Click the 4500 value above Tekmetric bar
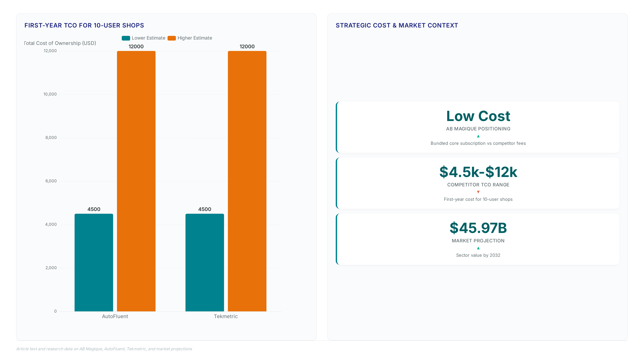Viewport: 644px width, 362px height. [205, 209]
